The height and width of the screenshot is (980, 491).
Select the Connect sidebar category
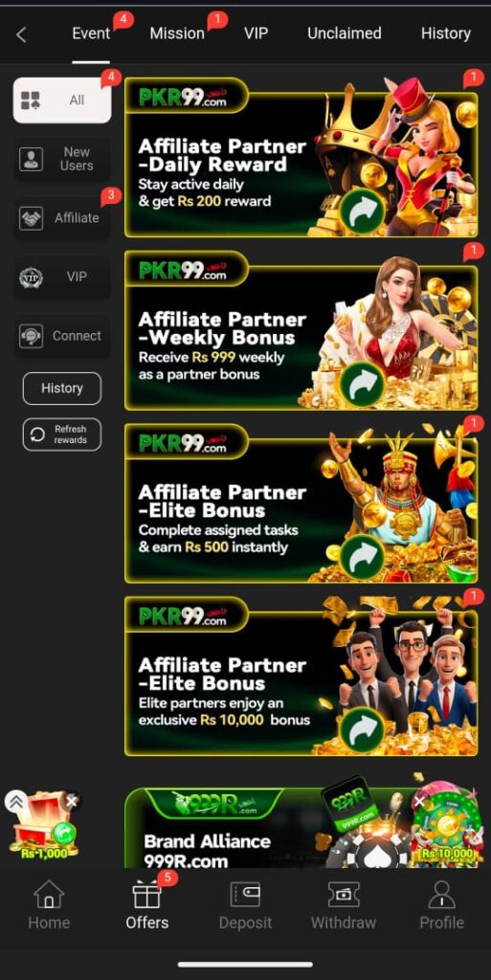pyautogui.click(x=62, y=336)
